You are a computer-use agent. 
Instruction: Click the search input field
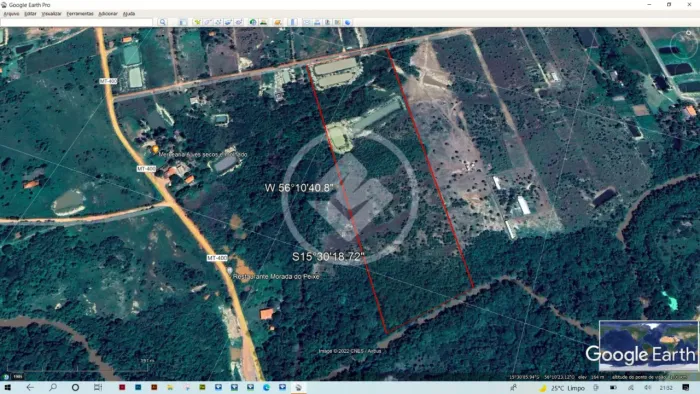click(x=76, y=22)
